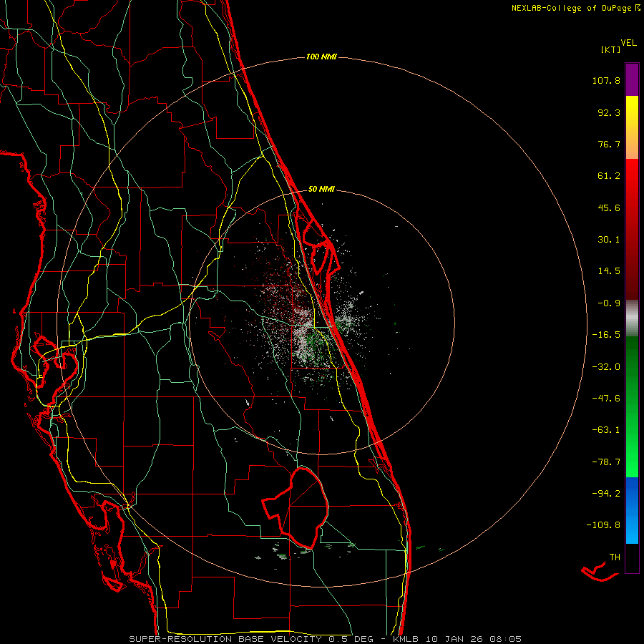Click the 14.5 velocity scale value
The width and height of the screenshot is (644, 644).
[609, 271]
